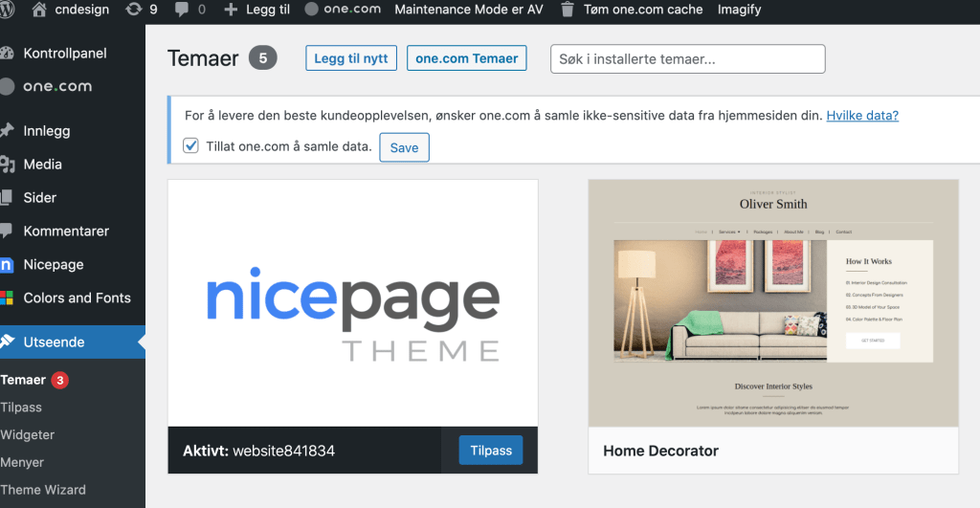The width and height of the screenshot is (980, 508).
Task: Click the WordPress logo icon
Action: (10, 10)
